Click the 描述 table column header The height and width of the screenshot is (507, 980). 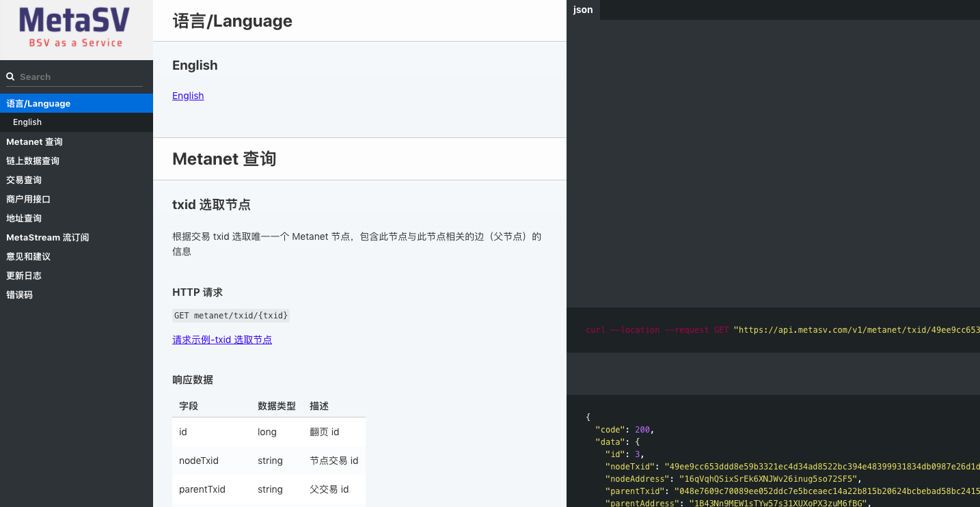tap(319, 406)
